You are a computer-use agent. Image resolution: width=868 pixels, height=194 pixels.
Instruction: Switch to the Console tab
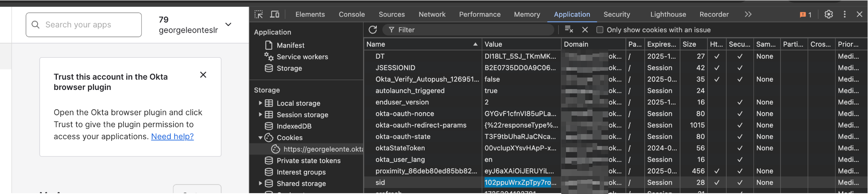352,14
